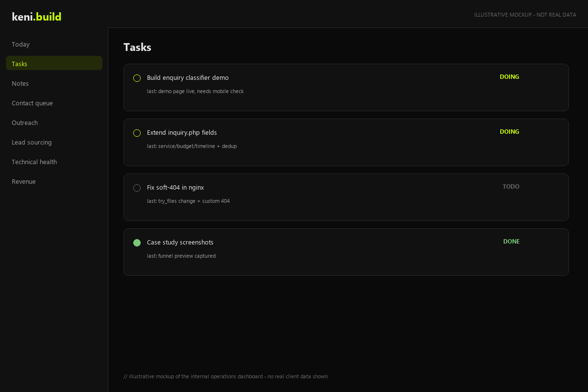
Task: Click the DONE status badge
Action: [512, 242]
